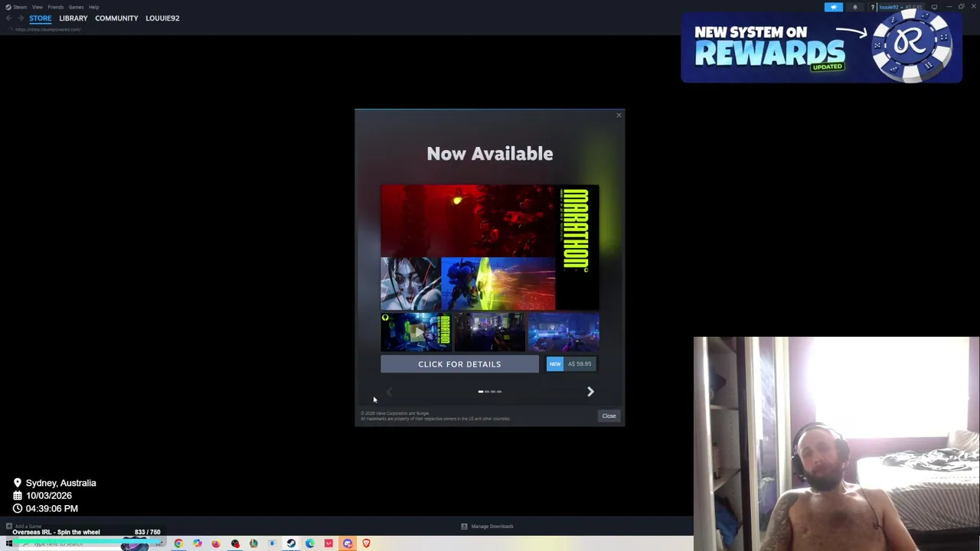Switch to the STORE tab
This screenshot has height=551, width=980.
41,18
